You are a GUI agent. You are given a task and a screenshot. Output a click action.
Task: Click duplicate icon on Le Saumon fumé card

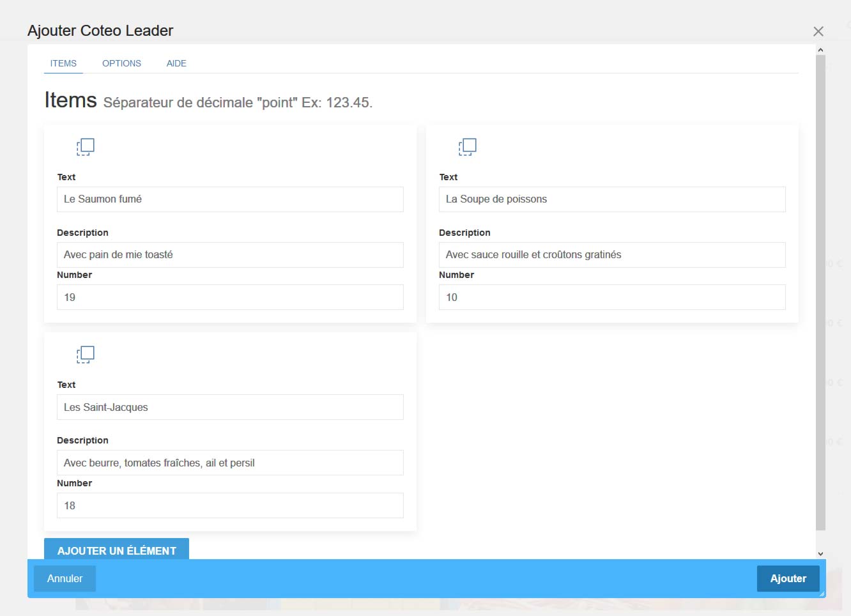(x=86, y=147)
